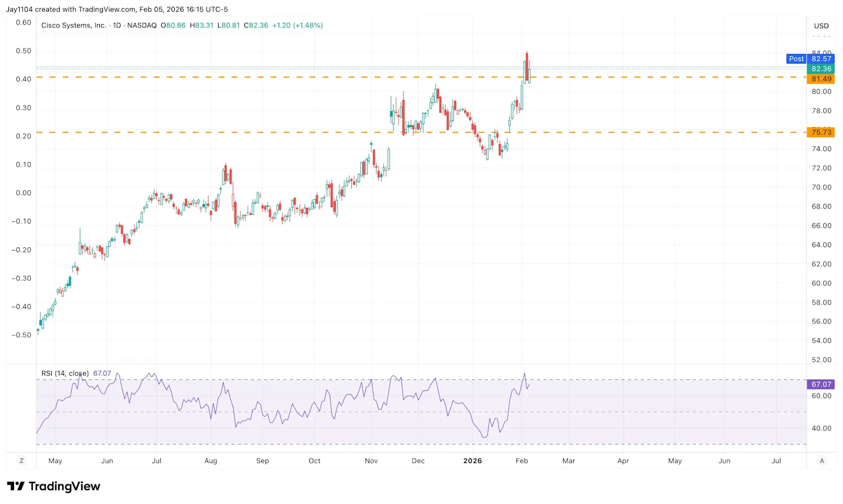This screenshot has height=504, width=843.
Task: Click the open value "O80.86"
Action: 173,25
